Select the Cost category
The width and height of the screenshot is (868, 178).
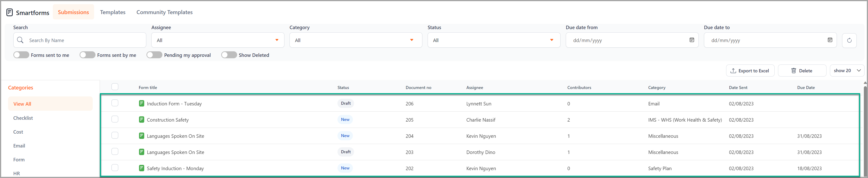click(18, 132)
